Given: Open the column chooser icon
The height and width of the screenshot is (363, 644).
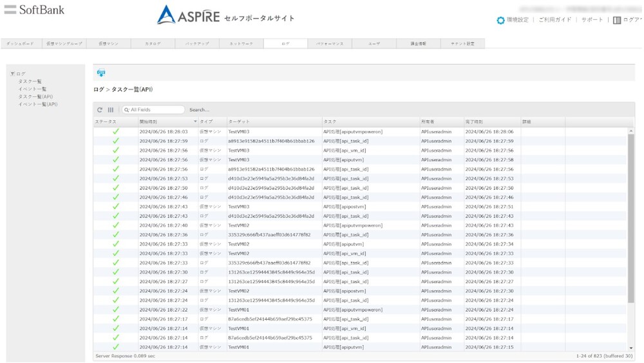Looking at the screenshot, I should [111, 110].
